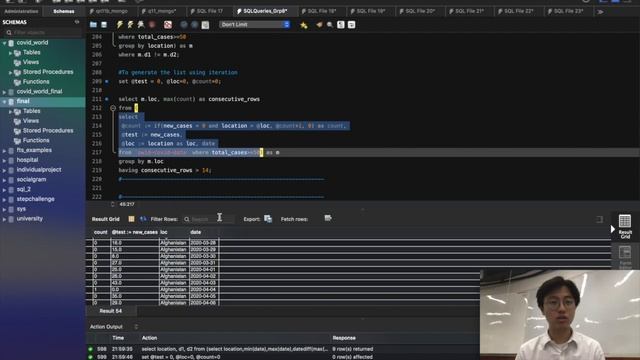
Task: Select the 2020-04-04 date cell
Action: [204, 289]
